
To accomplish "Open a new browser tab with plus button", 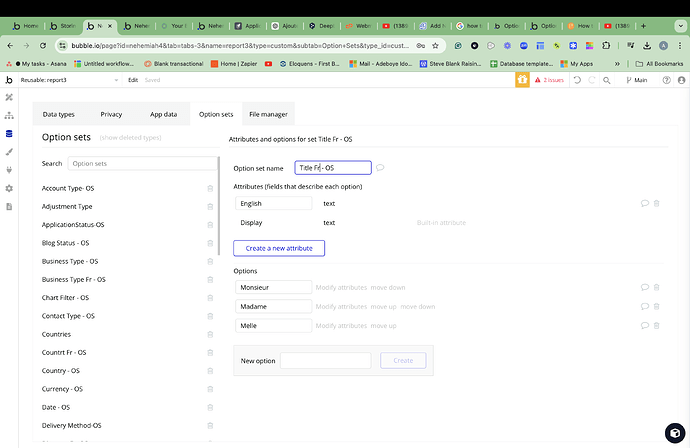I will point(643,26).
